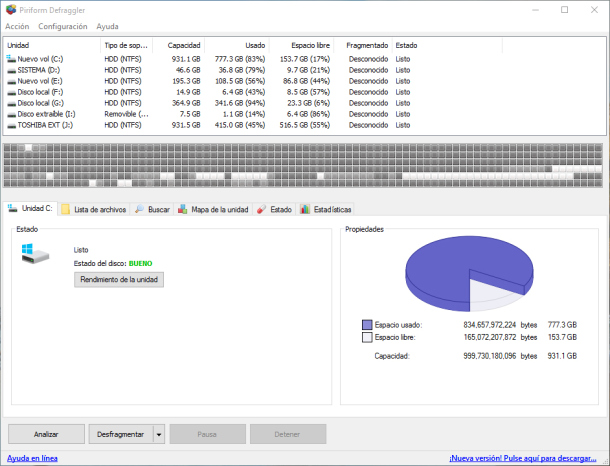Click the BUENO disk status text
This screenshot has height=466, width=610.
point(140,263)
